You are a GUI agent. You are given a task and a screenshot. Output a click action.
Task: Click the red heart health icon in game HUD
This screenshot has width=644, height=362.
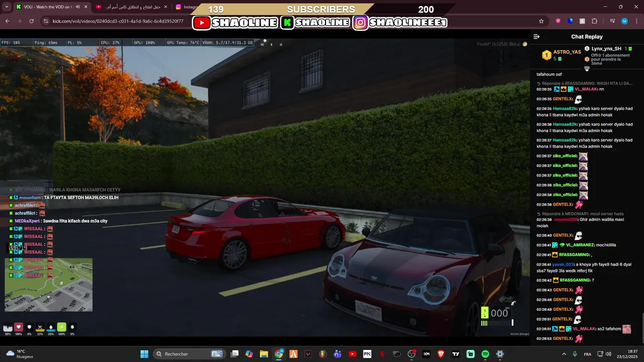19,327
